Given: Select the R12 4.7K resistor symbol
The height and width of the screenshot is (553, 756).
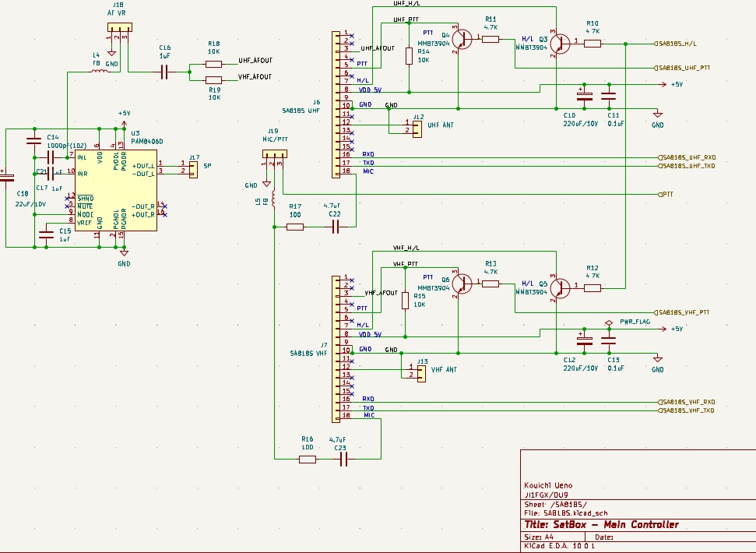Looking at the screenshot, I should 592,288.
